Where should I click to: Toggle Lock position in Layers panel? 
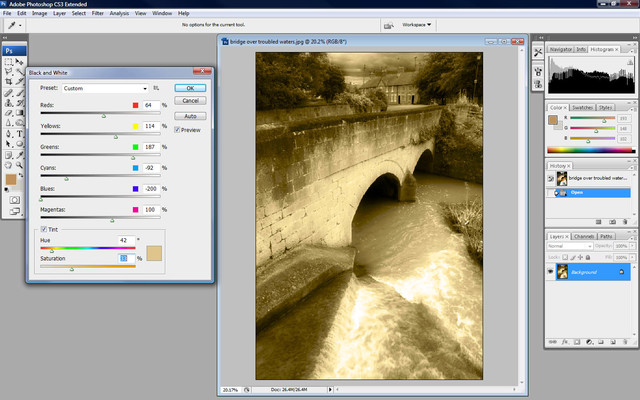click(580, 258)
